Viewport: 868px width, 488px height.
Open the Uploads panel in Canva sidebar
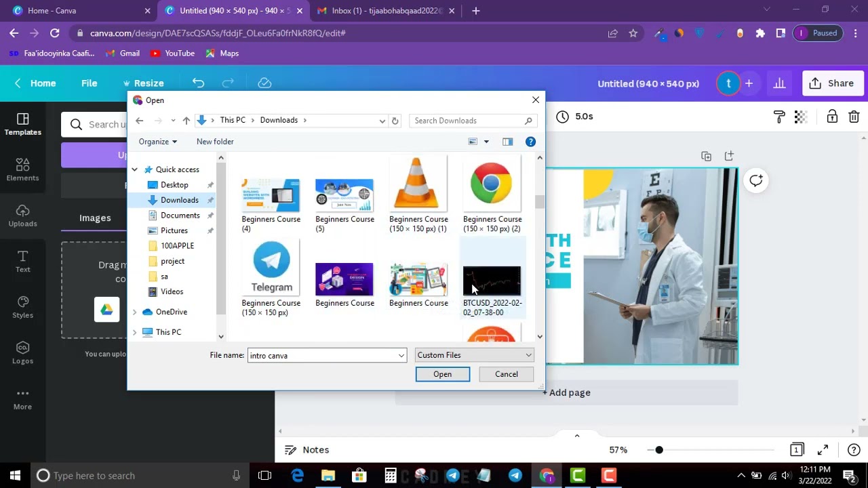(x=22, y=216)
